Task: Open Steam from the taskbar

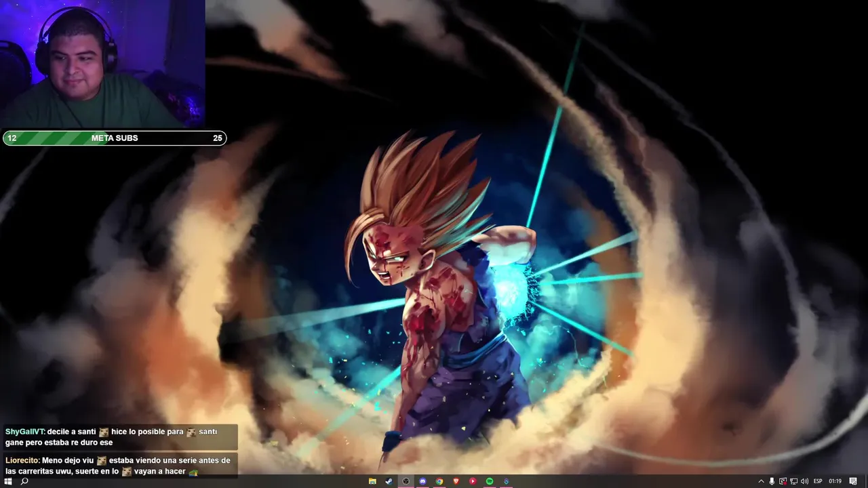Action: 389,481
